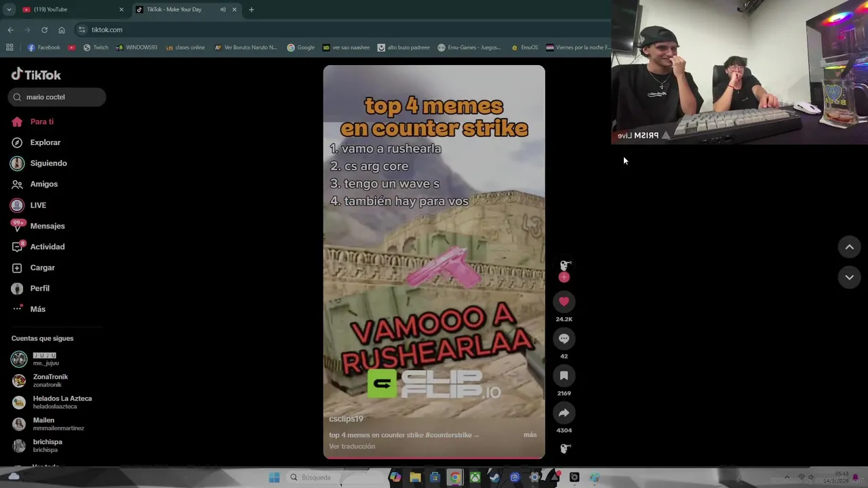
Task: Go back in browser
Action: [x=10, y=30]
